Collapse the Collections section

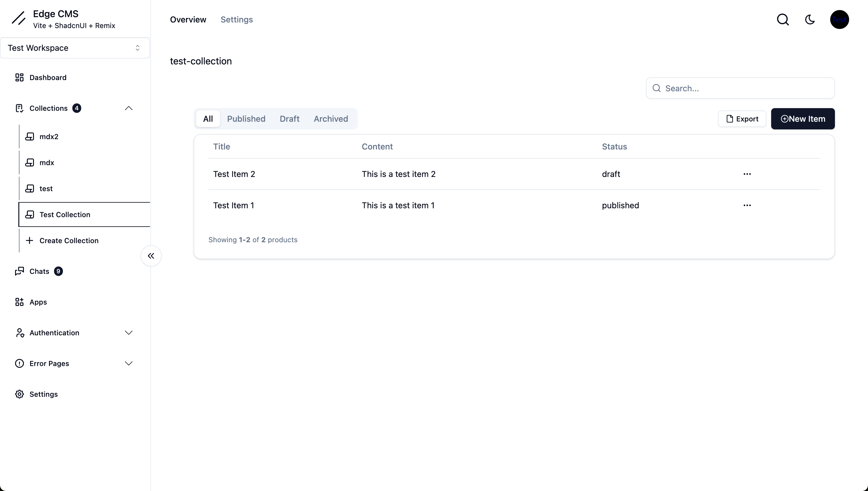click(x=129, y=108)
